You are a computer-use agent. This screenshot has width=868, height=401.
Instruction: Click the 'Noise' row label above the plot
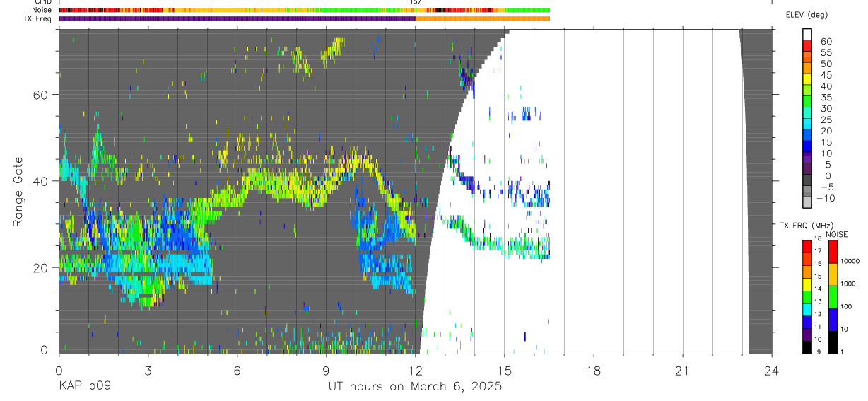[x=42, y=10]
